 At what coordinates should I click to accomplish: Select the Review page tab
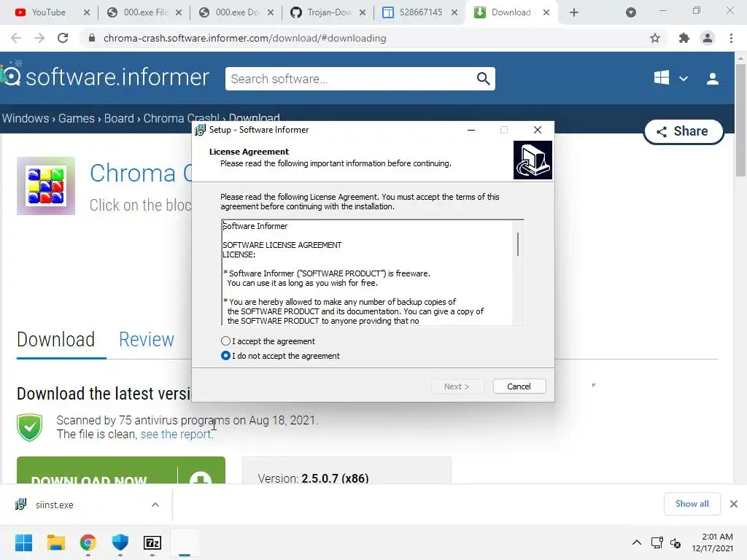pos(146,340)
